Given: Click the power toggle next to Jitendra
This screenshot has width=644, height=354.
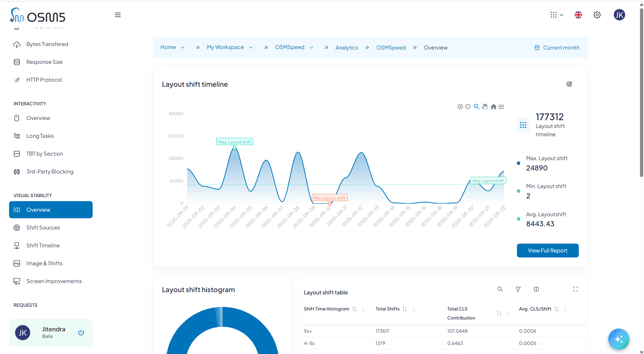Looking at the screenshot, I should tap(81, 332).
